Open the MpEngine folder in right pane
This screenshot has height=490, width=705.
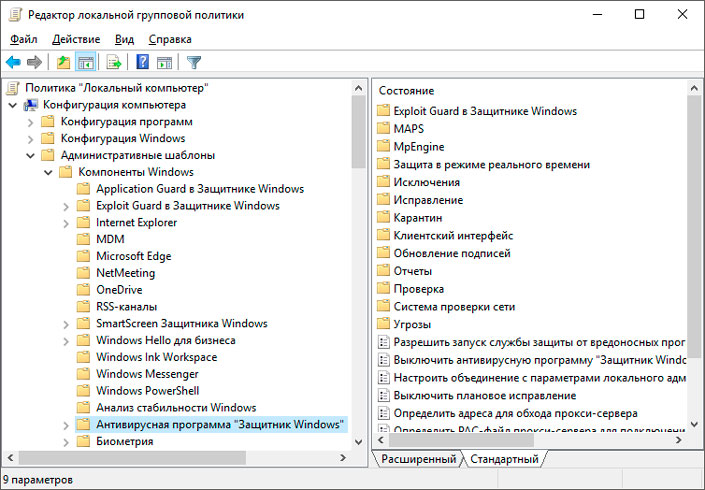(419, 147)
